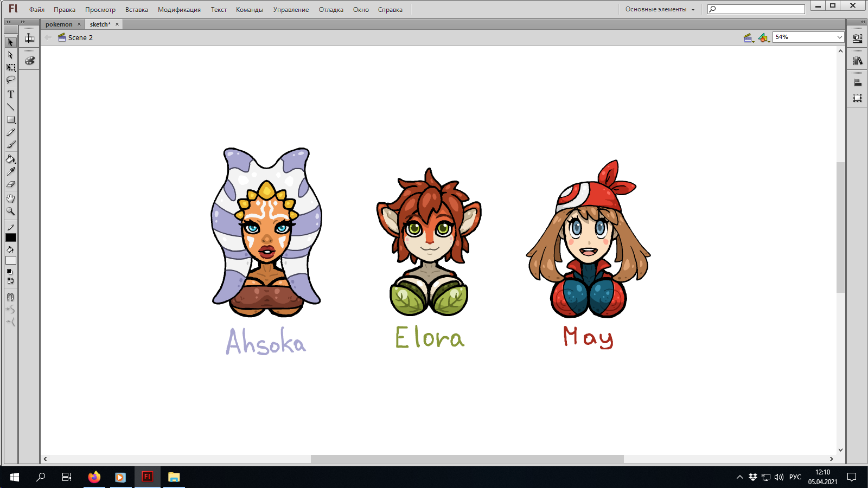Open the Правка menu
The width and height of the screenshot is (868, 488).
pos(65,10)
